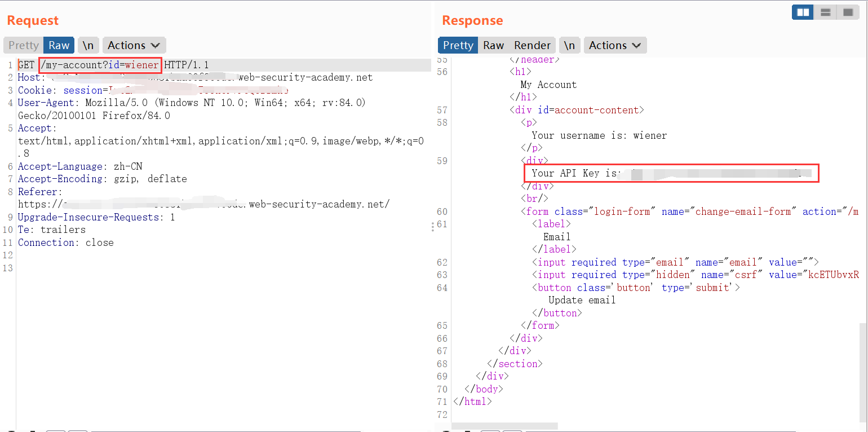Click the pane divider drag handle
The image size is (868, 432).
[433, 227]
